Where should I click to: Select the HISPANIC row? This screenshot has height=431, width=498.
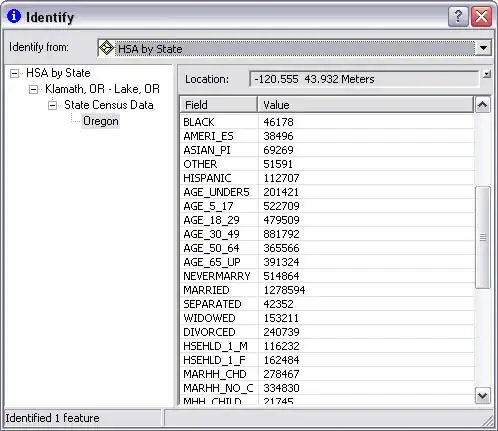327,178
